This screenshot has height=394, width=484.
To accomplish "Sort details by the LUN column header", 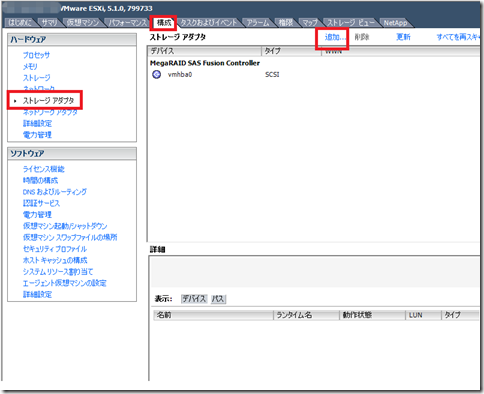I will pyautogui.click(x=424, y=315).
